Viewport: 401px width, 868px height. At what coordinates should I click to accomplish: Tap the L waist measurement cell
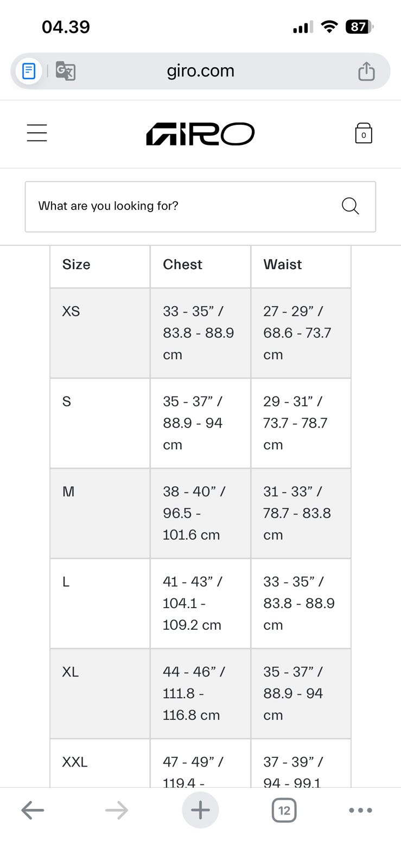pos(300,603)
